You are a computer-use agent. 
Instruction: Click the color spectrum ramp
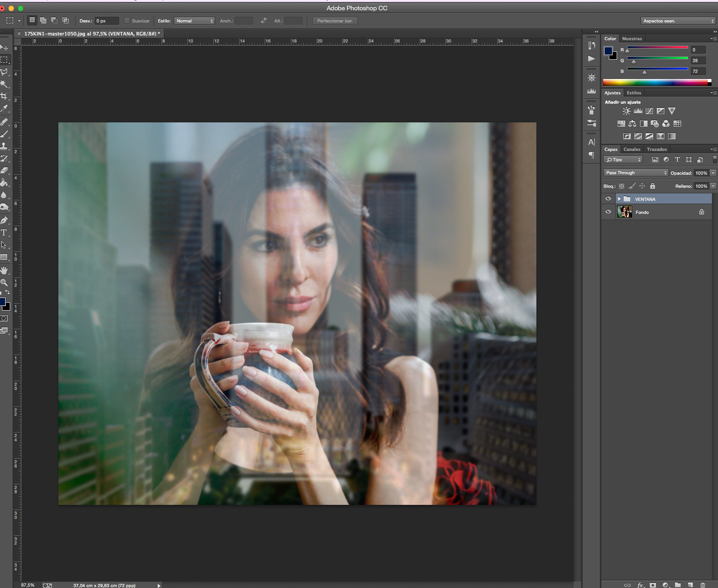(657, 83)
